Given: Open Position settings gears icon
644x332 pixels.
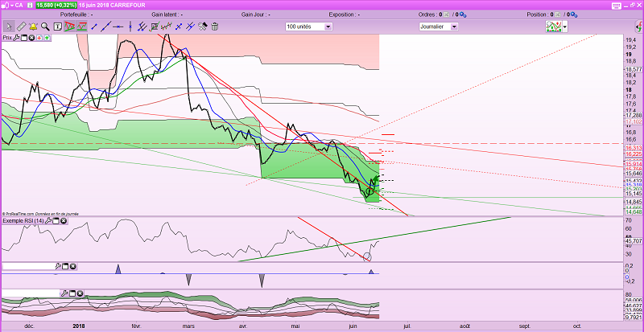Looking at the screenshot, I should pyautogui.click(x=574, y=14).
